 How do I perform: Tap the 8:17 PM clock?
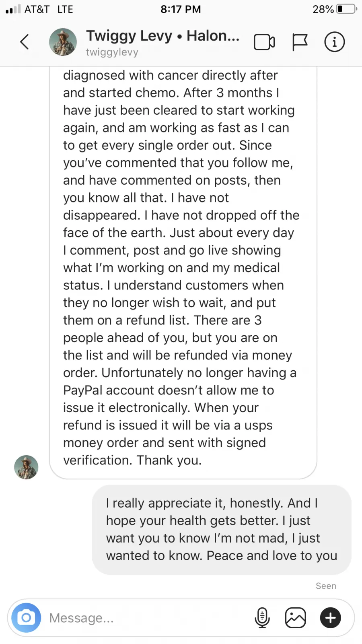[181, 9]
